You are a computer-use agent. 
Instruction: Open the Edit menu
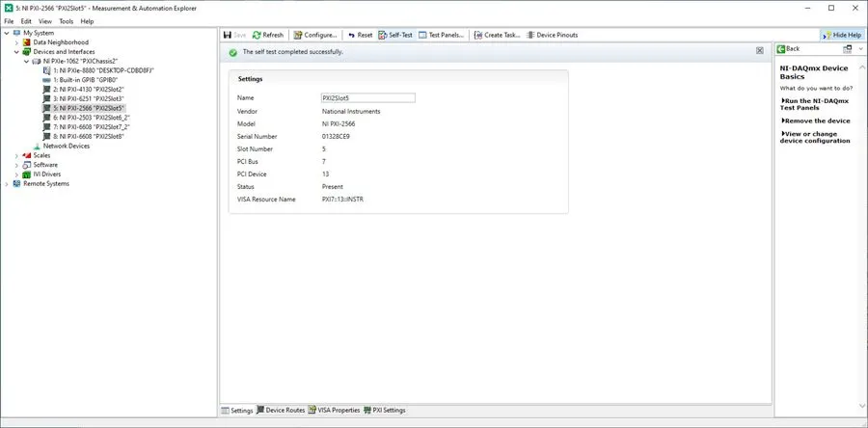[26, 21]
